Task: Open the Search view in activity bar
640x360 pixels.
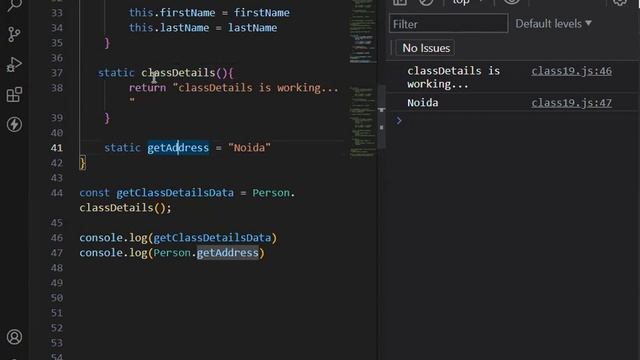Action: [x=14, y=5]
